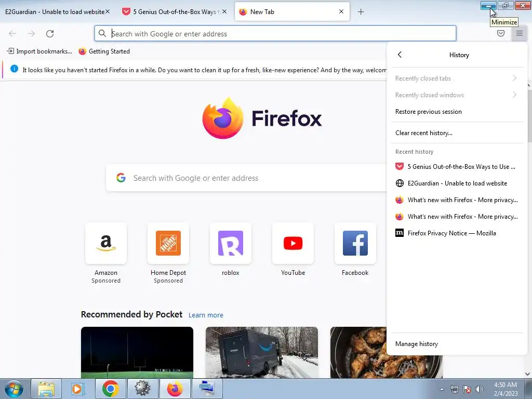
Task: Open the Pocket save icon in toolbar
Action: 501,33
